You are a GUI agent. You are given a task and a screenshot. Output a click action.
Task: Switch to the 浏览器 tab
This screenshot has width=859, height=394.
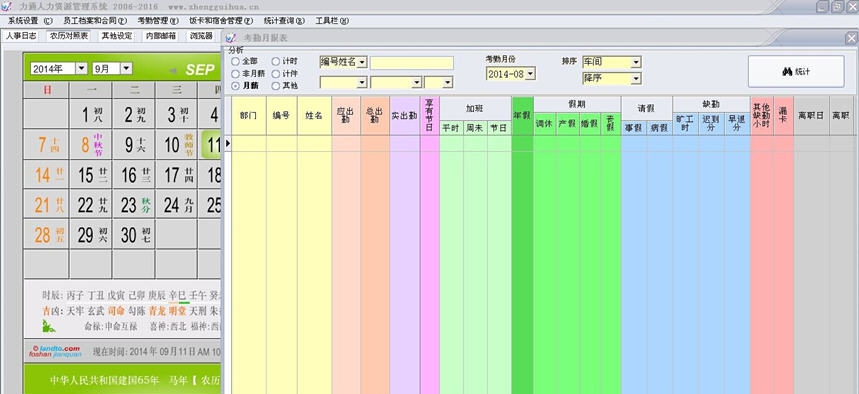click(x=201, y=36)
